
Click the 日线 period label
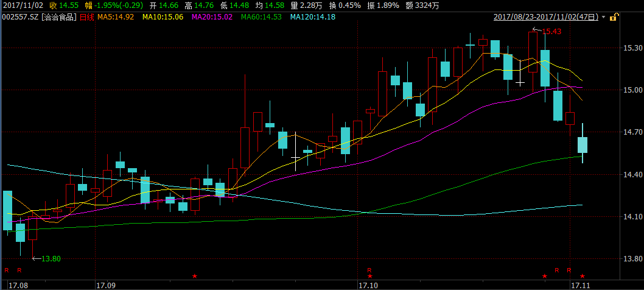click(x=86, y=17)
